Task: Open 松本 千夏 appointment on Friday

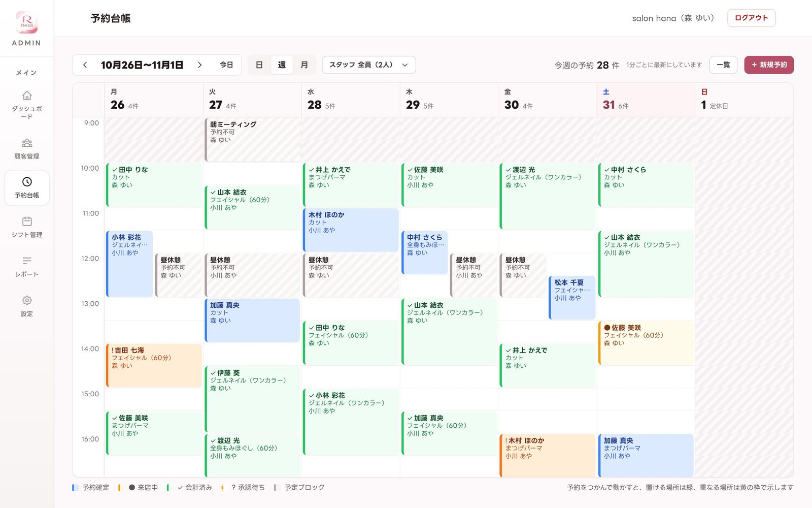Action: [572, 298]
